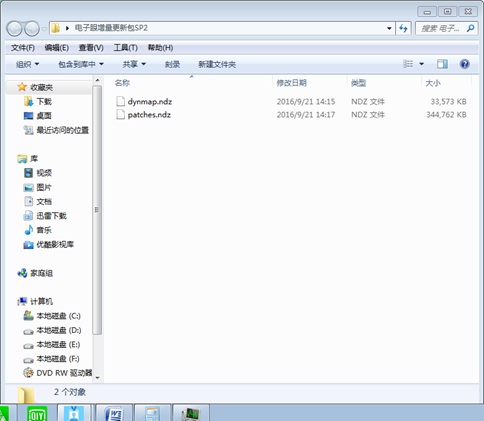Image resolution: width=484 pixels, height=421 pixels.
Task: Open 桌面 in favorites
Action: [44, 116]
